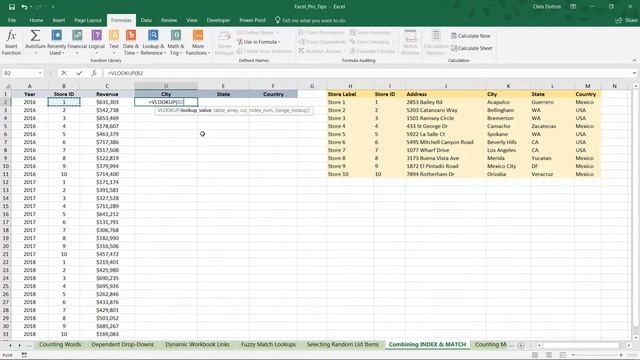Open Calculation Options dropdown
Viewport: 640px width, 360px height.
pos(436,42)
